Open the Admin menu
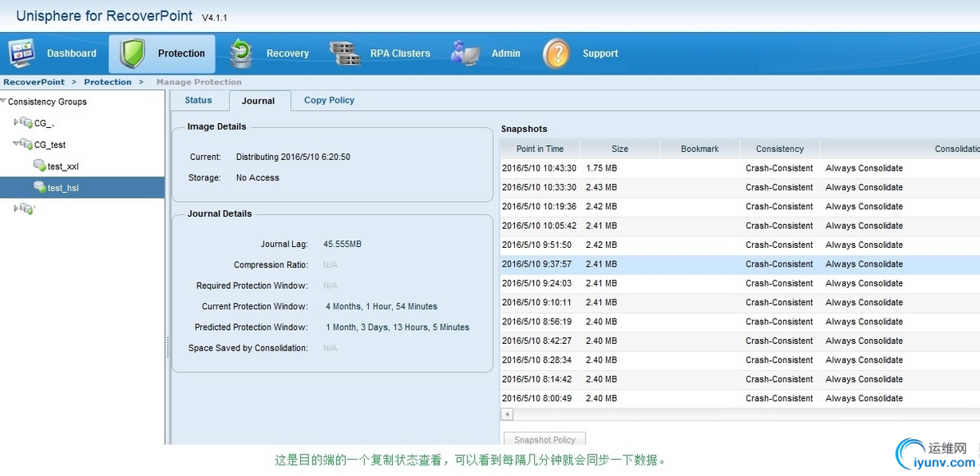This screenshot has height=476, width=980. pos(506,53)
